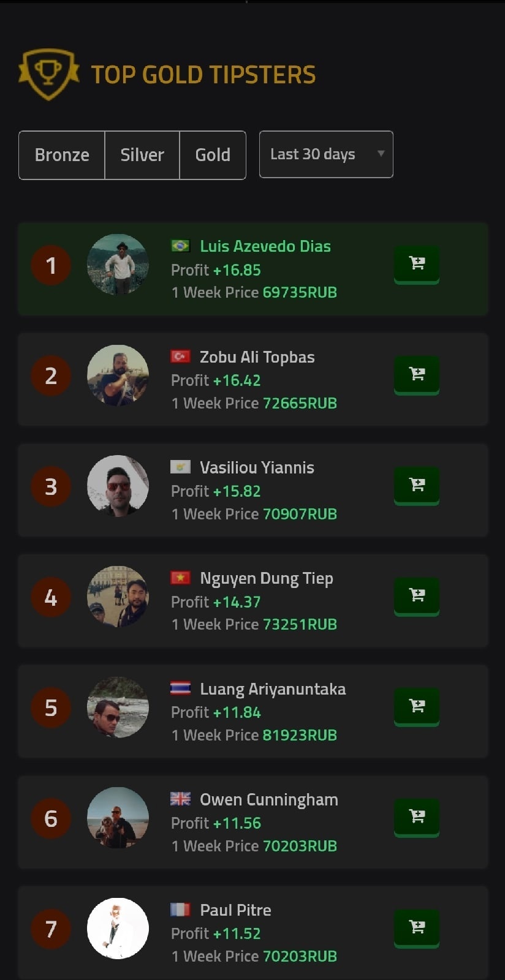The height and width of the screenshot is (980, 505).
Task: Click Paul Pitre's avatar image
Action: click(x=118, y=929)
